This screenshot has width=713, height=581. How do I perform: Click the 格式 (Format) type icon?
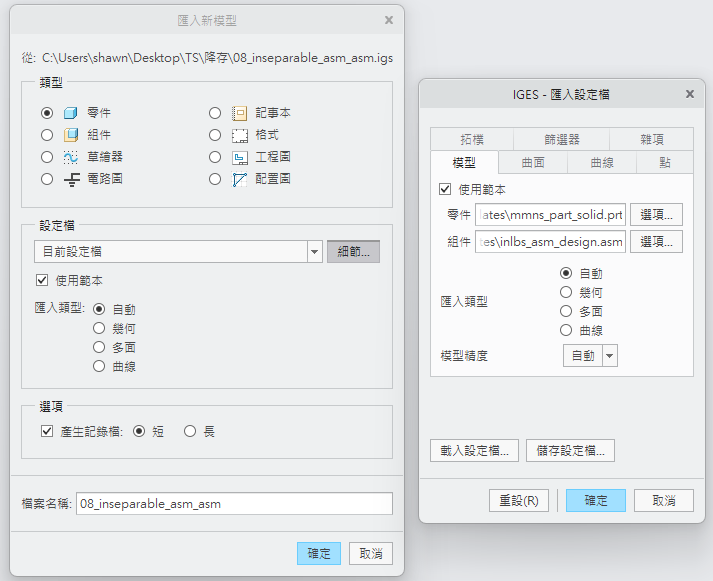(x=239, y=135)
